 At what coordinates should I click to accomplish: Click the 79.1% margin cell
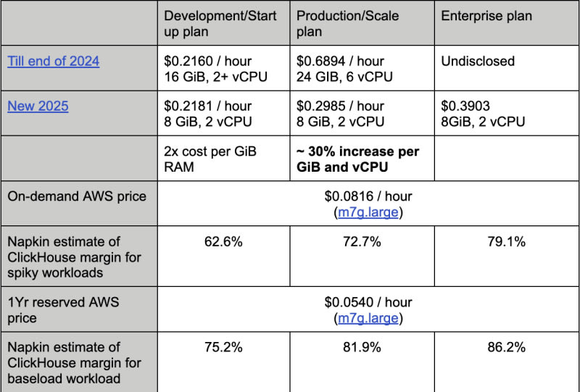click(506, 241)
